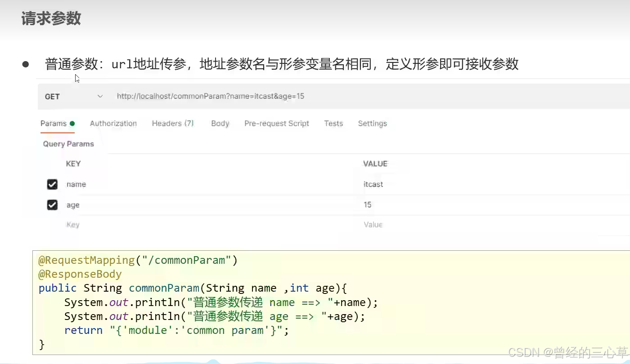
Task: Open the Pre-request Script tab
Action: click(x=277, y=124)
